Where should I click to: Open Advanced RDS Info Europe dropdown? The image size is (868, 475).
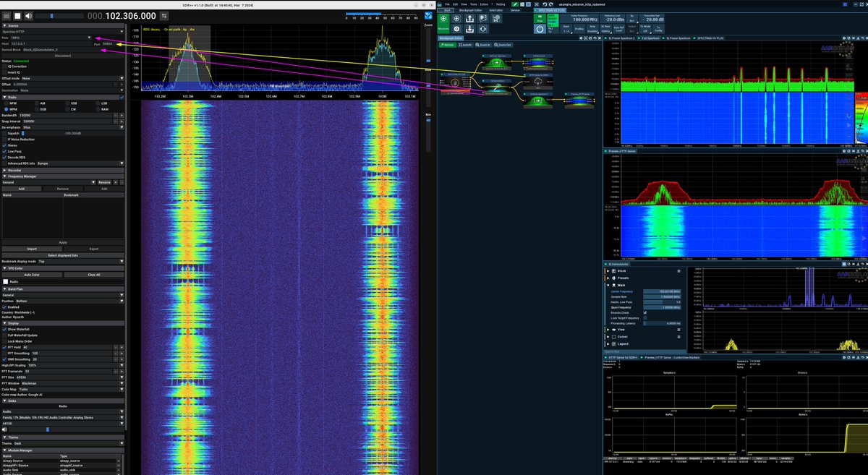pyautogui.click(x=80, y=163)
